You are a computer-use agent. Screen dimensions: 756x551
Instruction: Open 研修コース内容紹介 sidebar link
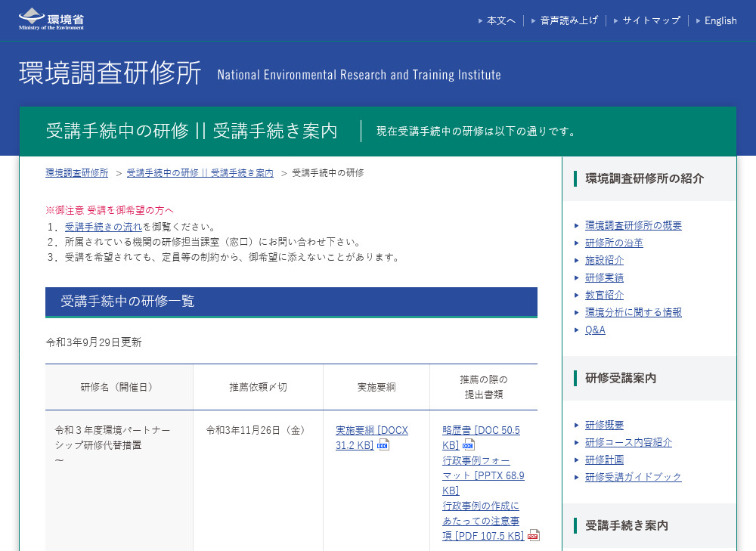pos(628,442)
